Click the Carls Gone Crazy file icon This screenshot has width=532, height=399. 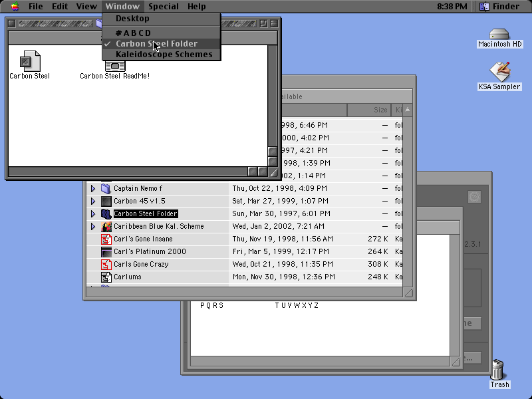[106, 264]
